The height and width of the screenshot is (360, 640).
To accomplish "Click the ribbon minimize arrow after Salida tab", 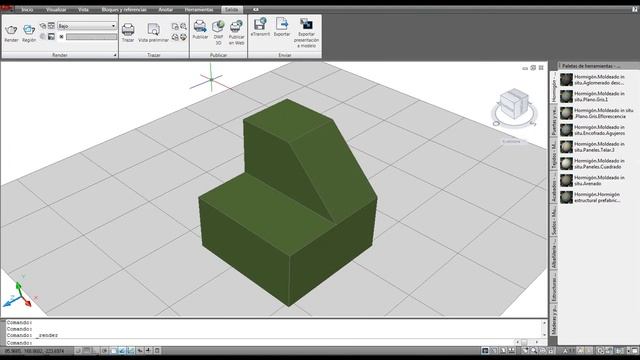I will (256, 9).
